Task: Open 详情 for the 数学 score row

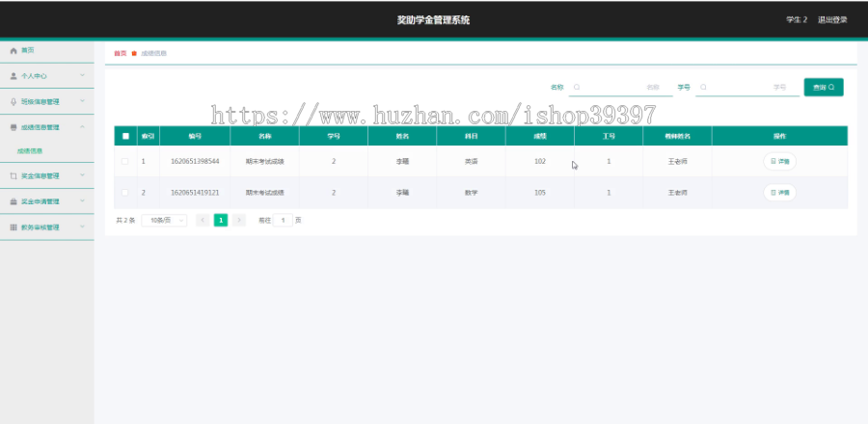Action: (779, 193)
